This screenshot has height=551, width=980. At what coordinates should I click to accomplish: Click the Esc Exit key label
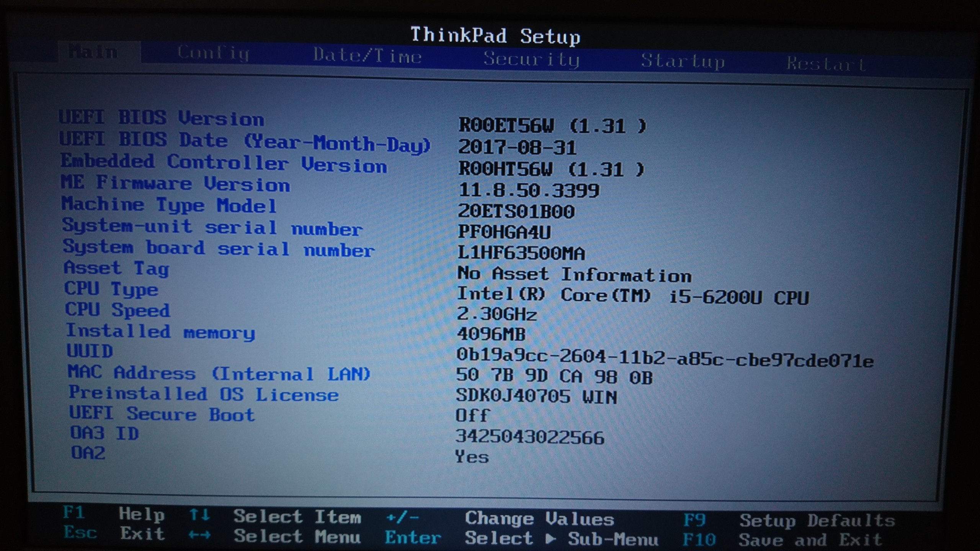[80, 533]
